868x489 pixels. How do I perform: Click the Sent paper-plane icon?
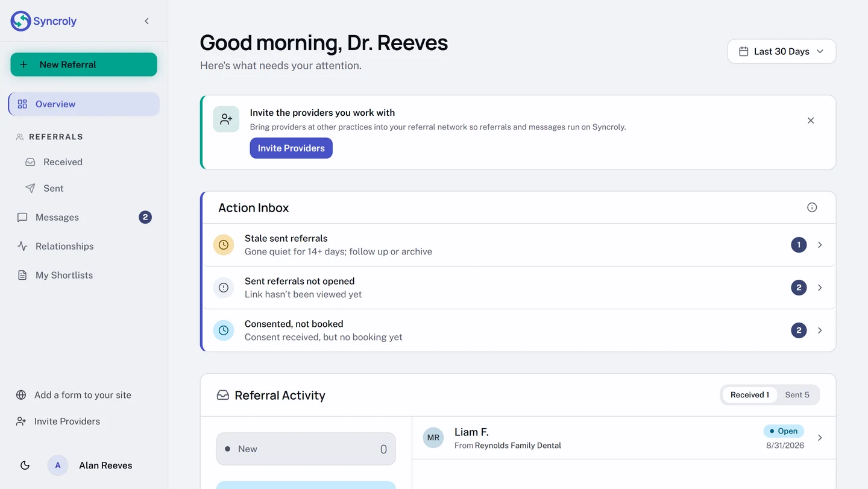point(30,188)
